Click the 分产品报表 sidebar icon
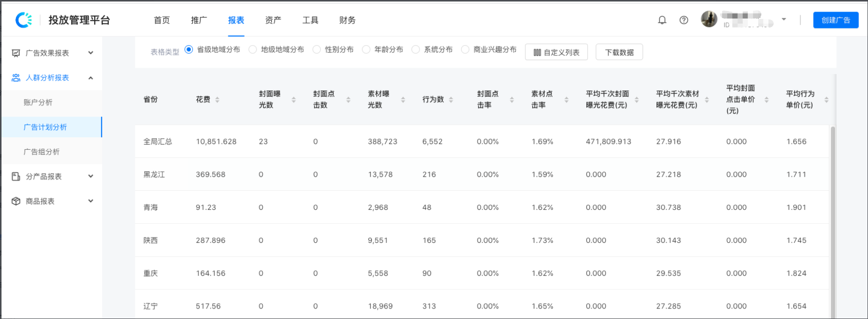Viewport: 868px width, 319px height. (16, 176)
